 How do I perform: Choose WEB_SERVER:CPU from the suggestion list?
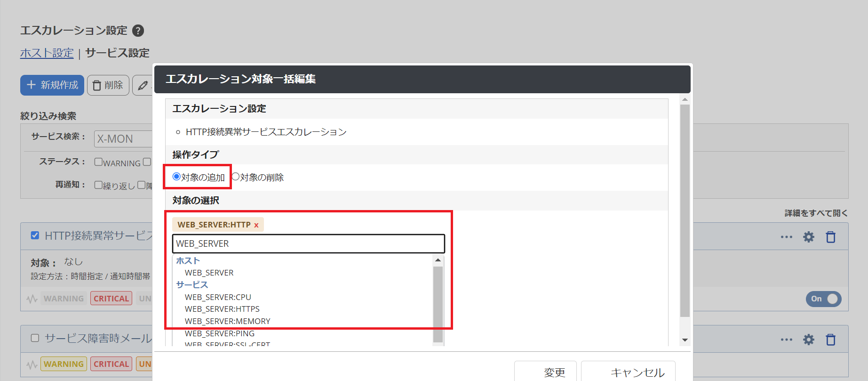coord(218,297)
